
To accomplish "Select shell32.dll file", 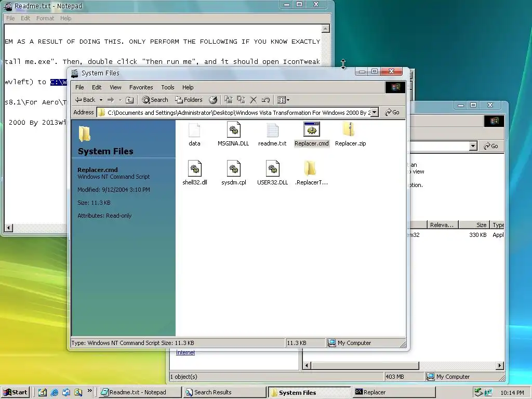I will coord(194,174).
